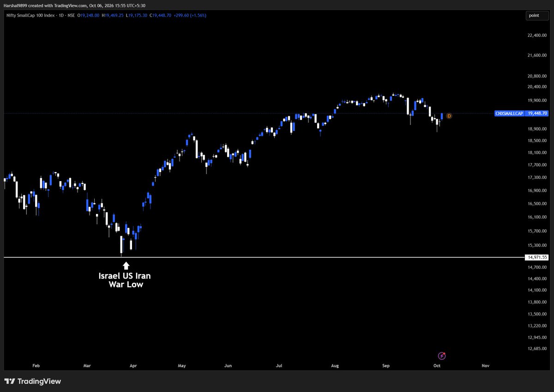554x392 pixels.
Task: Click the 17,300.00 price axis label
Action: 537,177
